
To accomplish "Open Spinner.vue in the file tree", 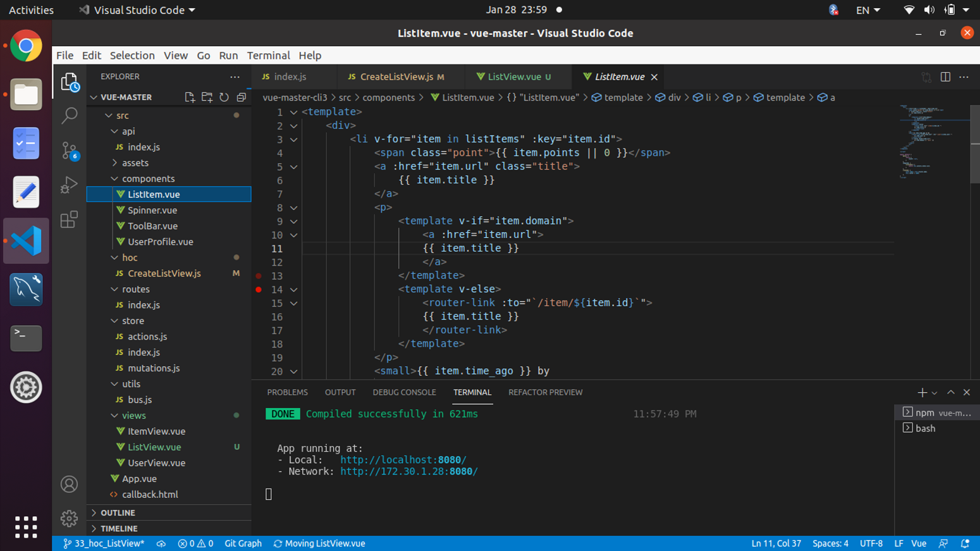I will [x=152, y=210].
